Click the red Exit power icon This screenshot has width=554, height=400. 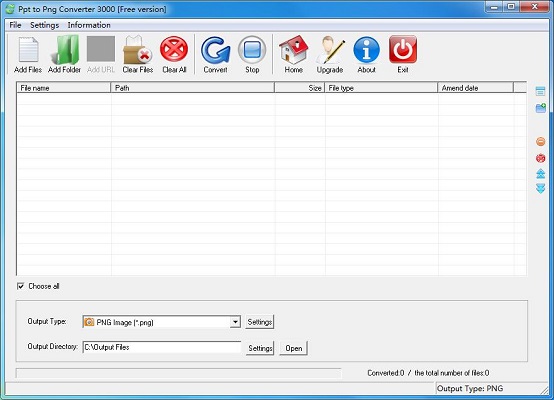pyautogui.click(x=403, y=49)
